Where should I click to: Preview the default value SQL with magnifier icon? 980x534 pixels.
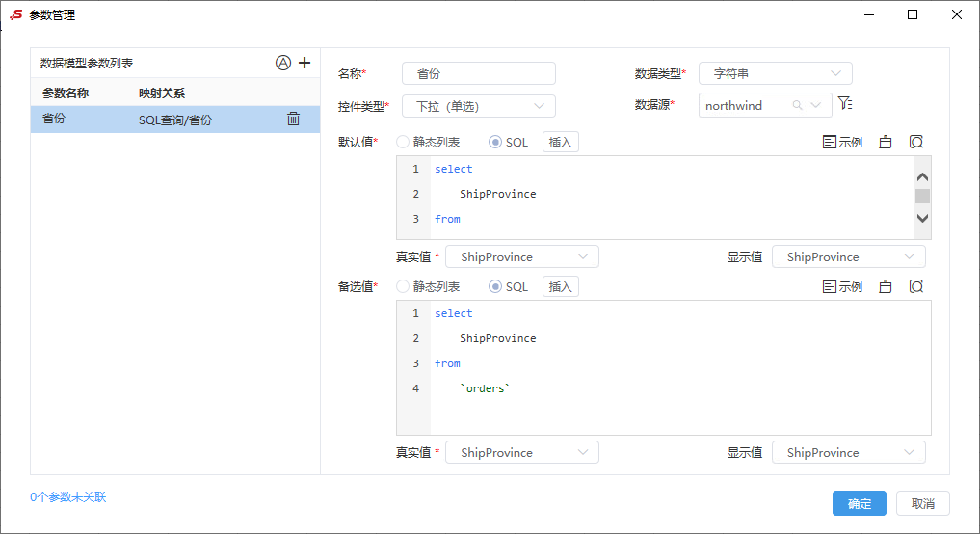click(916, 142)
